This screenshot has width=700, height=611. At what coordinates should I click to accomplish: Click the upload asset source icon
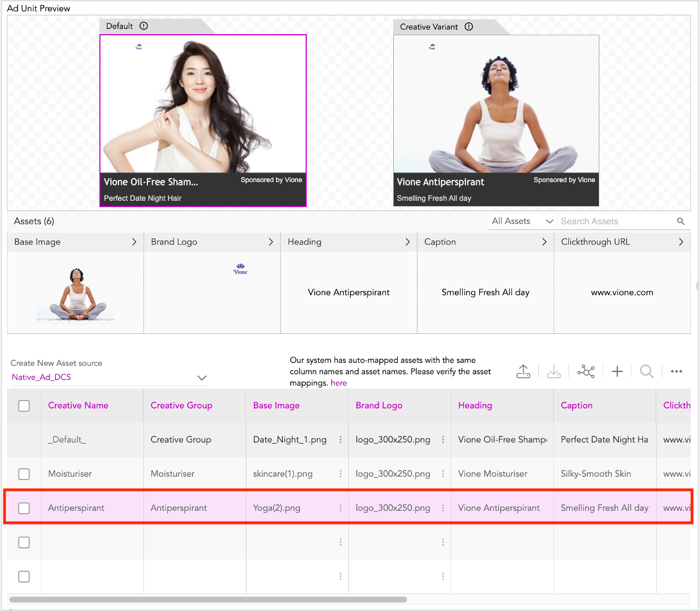(523, 371)
